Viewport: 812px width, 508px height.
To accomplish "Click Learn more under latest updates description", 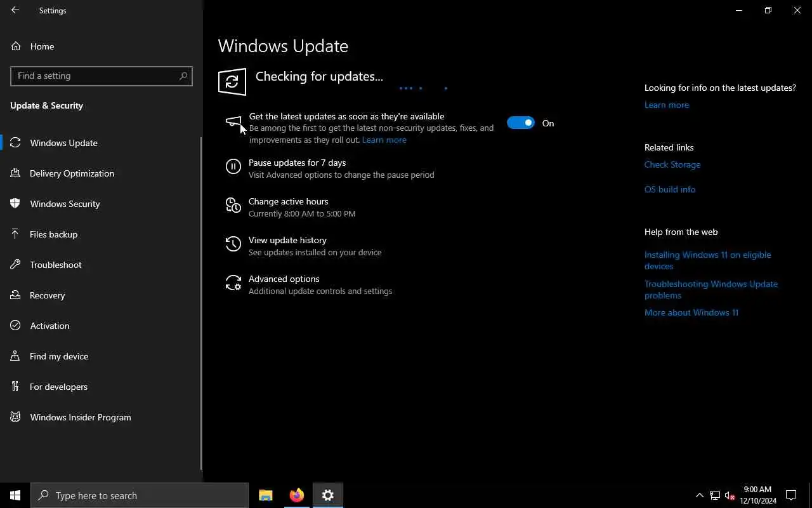I will point(384,140).
